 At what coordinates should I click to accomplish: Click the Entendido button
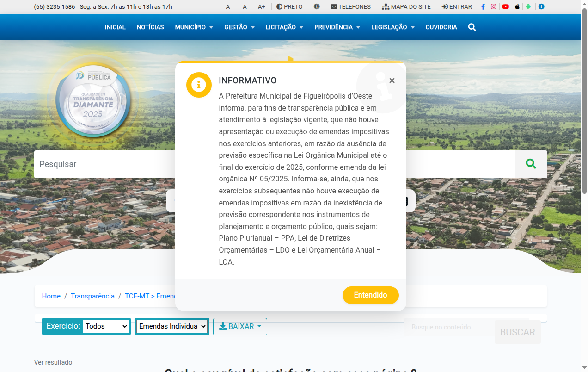point(371,295)
